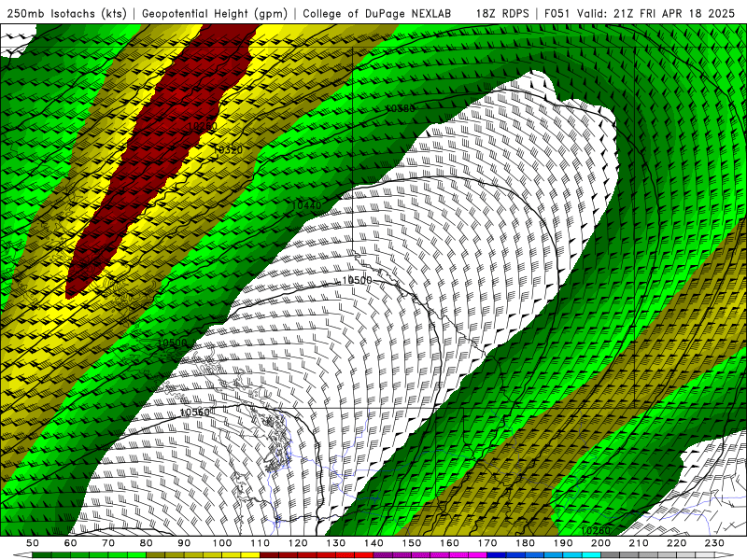
Task: Click the 160 value on the color scale
Action: pyautogui.click(x=449, y=543)
